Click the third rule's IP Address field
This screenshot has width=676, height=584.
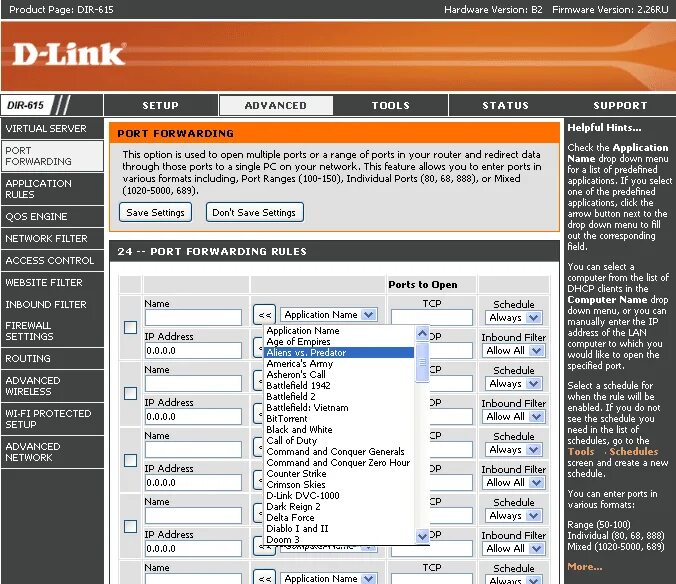pos(193,482)
